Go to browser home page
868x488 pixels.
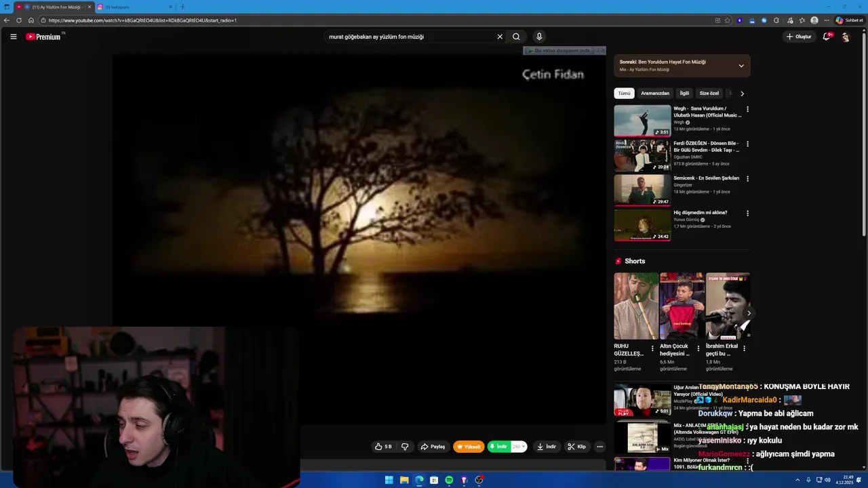pyautogui.click(x=31, y=20)
